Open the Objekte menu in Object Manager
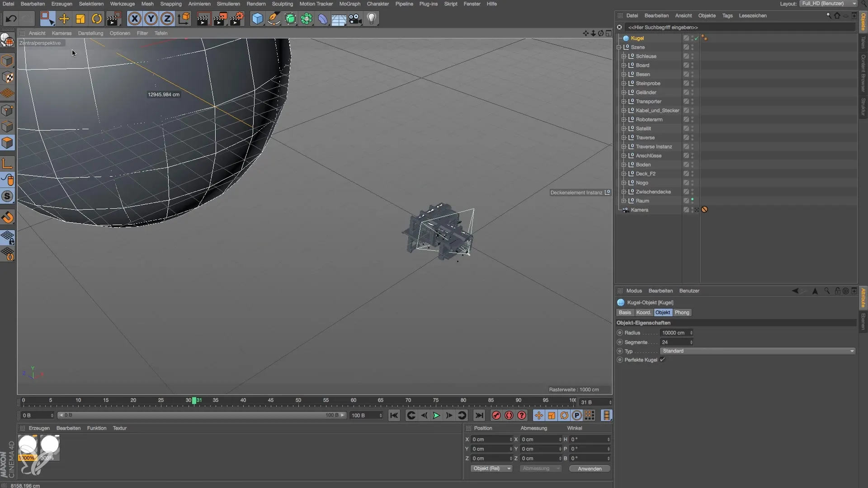Screen dimensions: 868x488 click(x=707, y=15)
